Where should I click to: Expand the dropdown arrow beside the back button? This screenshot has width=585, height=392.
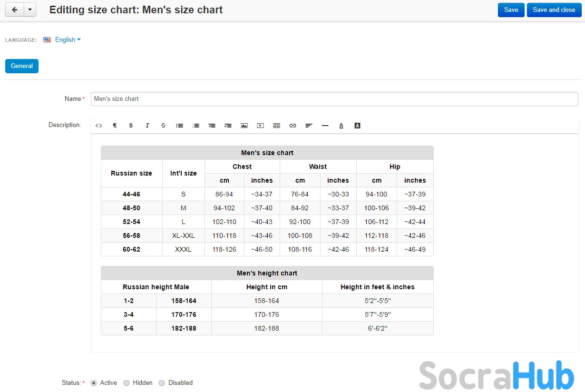pos(30,10)
